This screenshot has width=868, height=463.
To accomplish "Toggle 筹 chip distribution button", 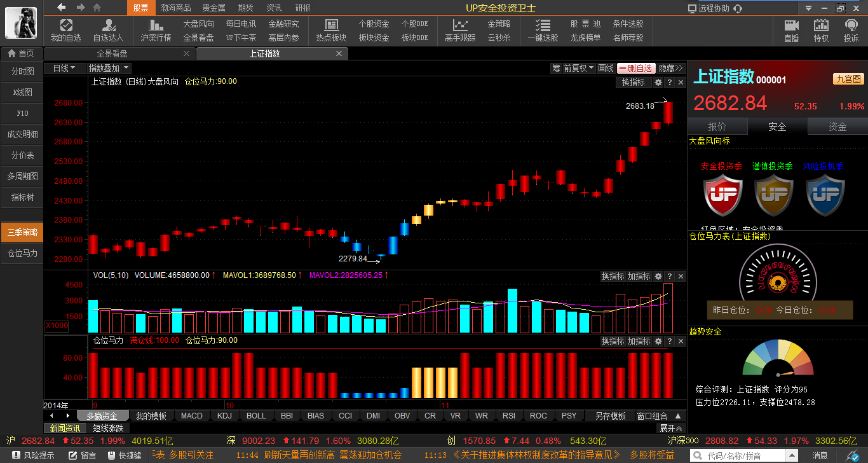I will tap(556, 68).
